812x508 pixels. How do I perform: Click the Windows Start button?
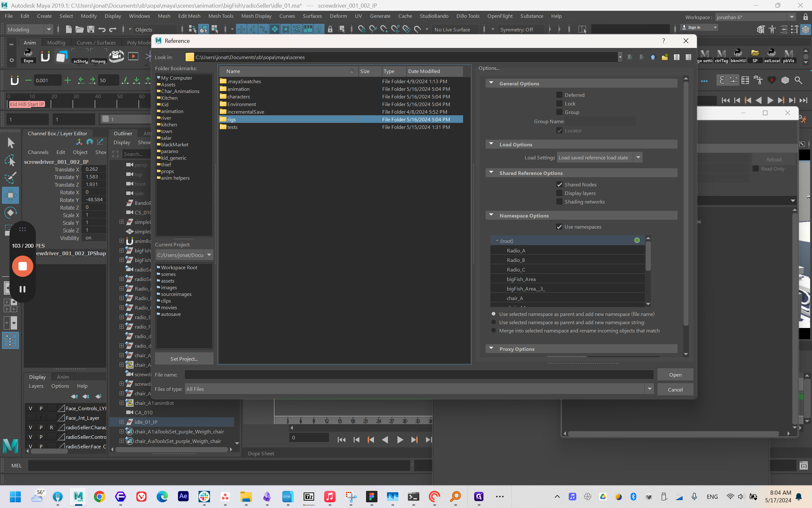[x=16, y=497]
